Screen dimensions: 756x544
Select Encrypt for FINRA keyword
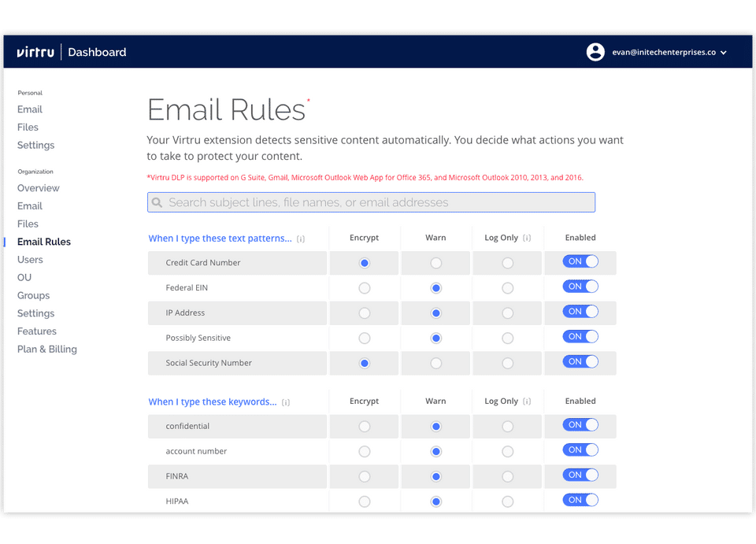point(365,476)
